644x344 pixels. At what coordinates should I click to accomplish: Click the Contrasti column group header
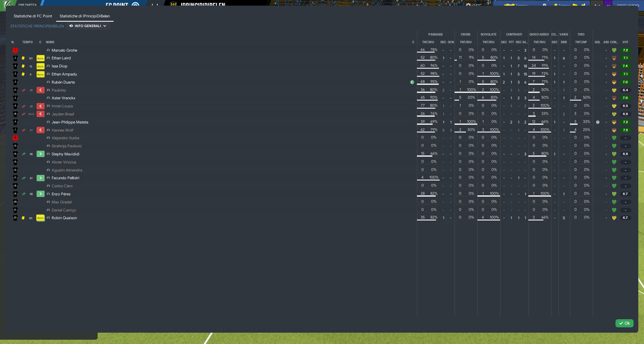pyautogui.click(x=514, y=34)
